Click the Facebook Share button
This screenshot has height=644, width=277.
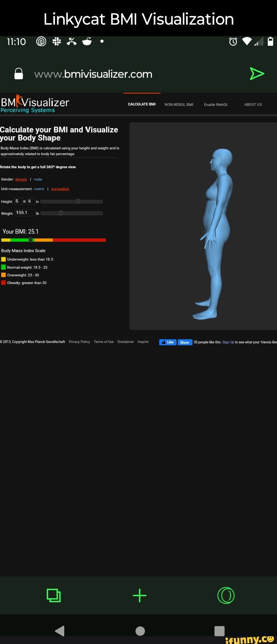pyautogui.click(x=185, y=342)
